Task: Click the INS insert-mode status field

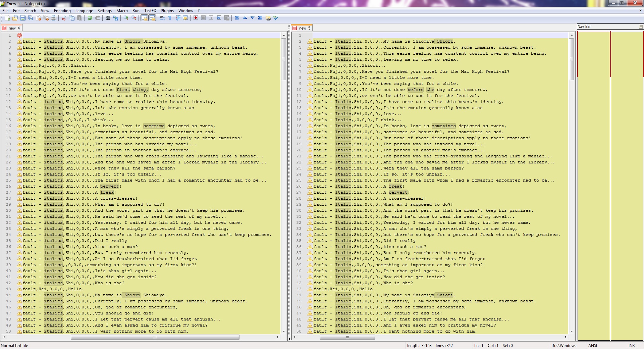Action: click(x=631, y=346)
